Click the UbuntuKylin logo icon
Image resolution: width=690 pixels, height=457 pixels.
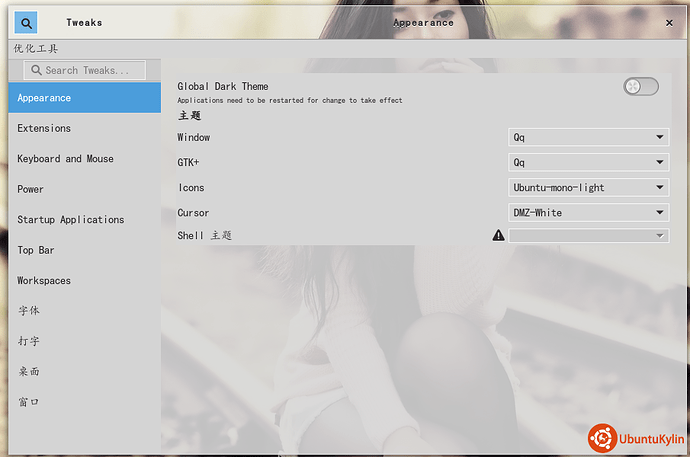[602, 438]
